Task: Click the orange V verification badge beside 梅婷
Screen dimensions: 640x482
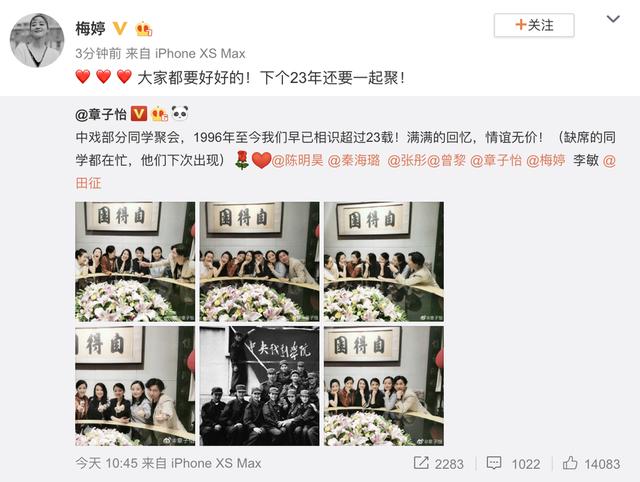Action: [x=120, y=29]
